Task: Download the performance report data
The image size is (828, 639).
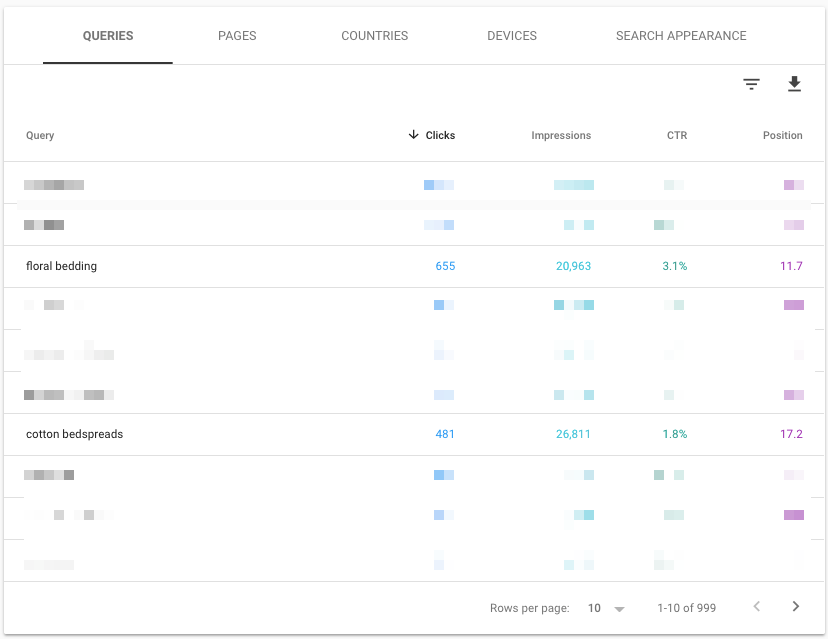Action: [795, 84]
